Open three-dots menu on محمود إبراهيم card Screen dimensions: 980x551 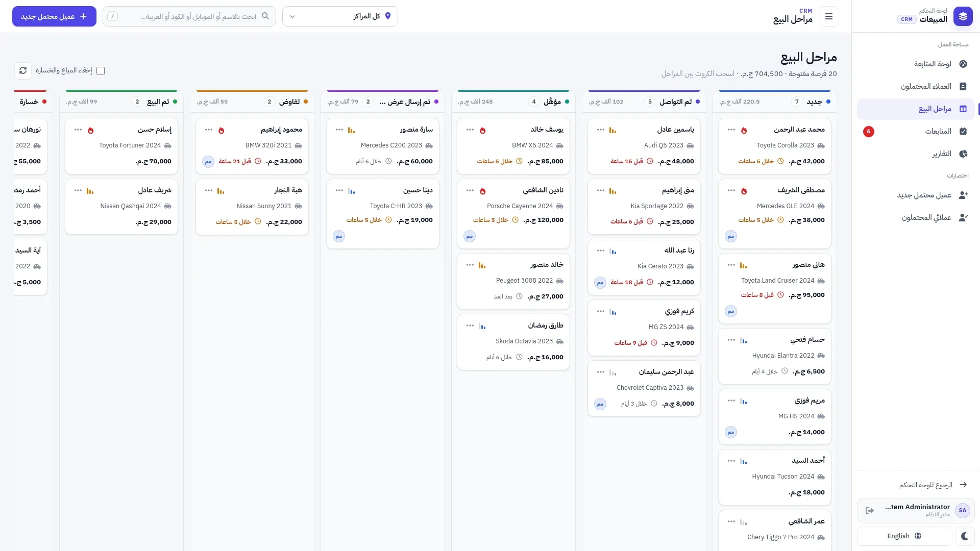[209, 130]
